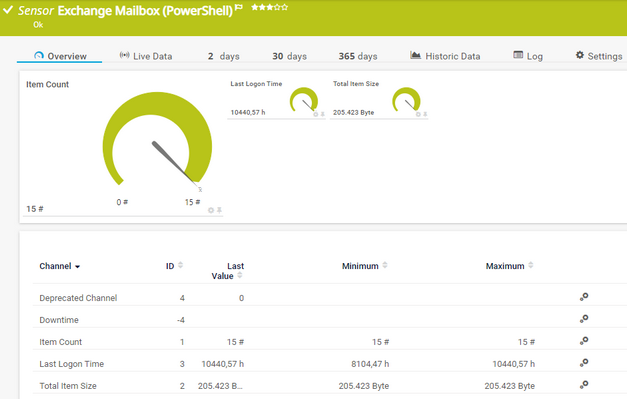Select the Deprecated Channel row name
Image resolution: width=627 pixels, height=399 pixels.
(x=78, y=298)
